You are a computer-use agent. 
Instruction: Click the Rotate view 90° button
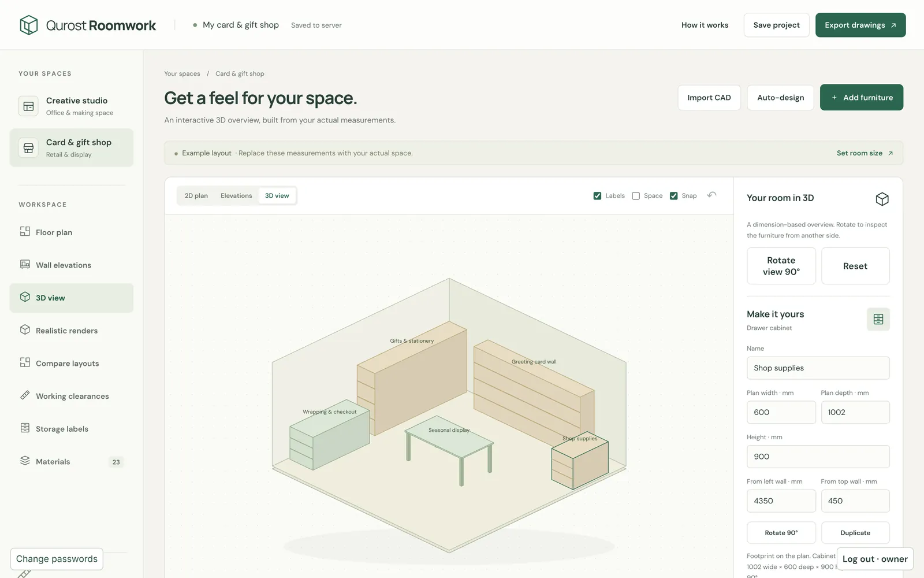tap(781, 266)
